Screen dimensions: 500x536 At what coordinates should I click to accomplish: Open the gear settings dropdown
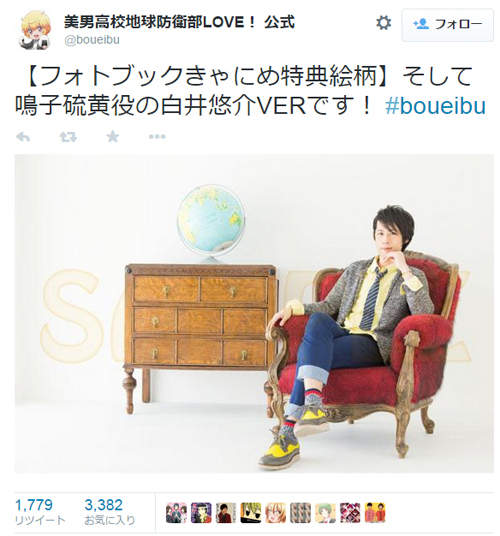(x=383, y=23)
